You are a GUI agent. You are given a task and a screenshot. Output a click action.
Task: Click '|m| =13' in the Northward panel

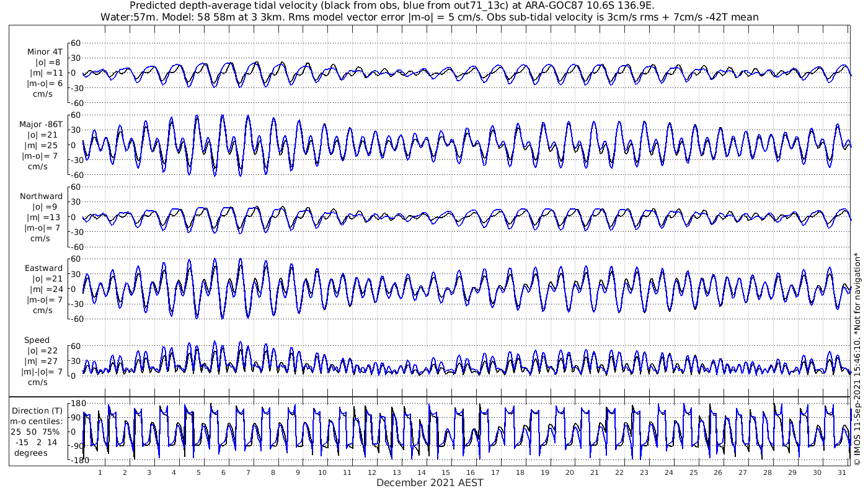tap(45, 217)
